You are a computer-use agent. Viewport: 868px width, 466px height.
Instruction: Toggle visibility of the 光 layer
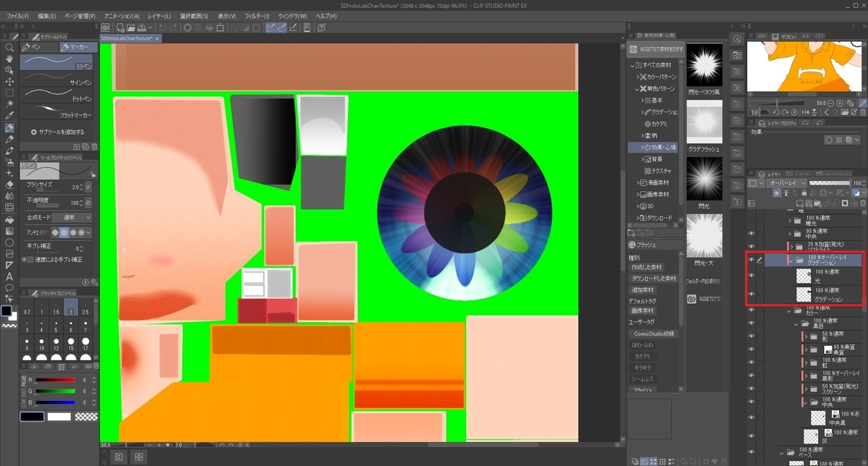751,276
